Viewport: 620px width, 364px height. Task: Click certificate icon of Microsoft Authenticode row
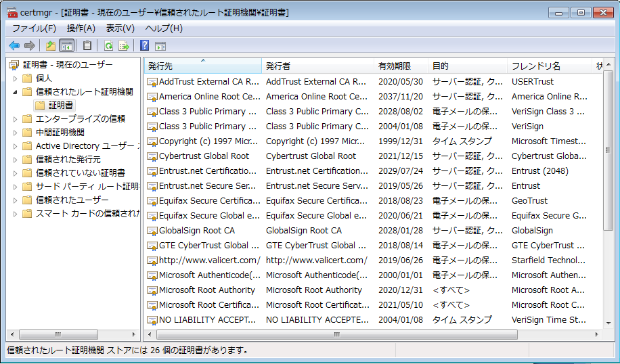tap(152, 275)
